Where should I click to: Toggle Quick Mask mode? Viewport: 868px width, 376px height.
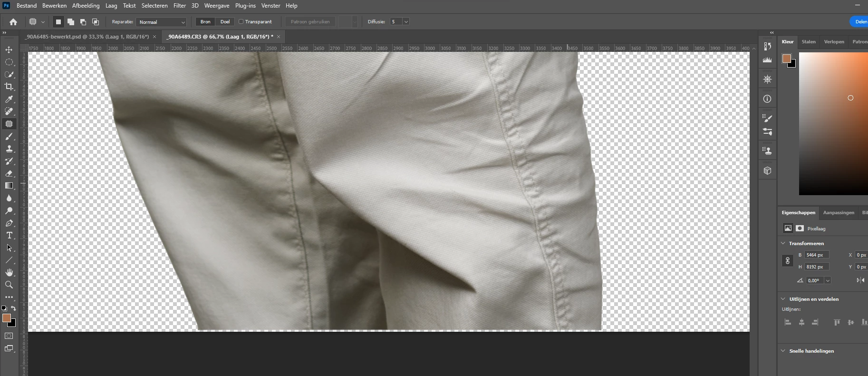9,336
